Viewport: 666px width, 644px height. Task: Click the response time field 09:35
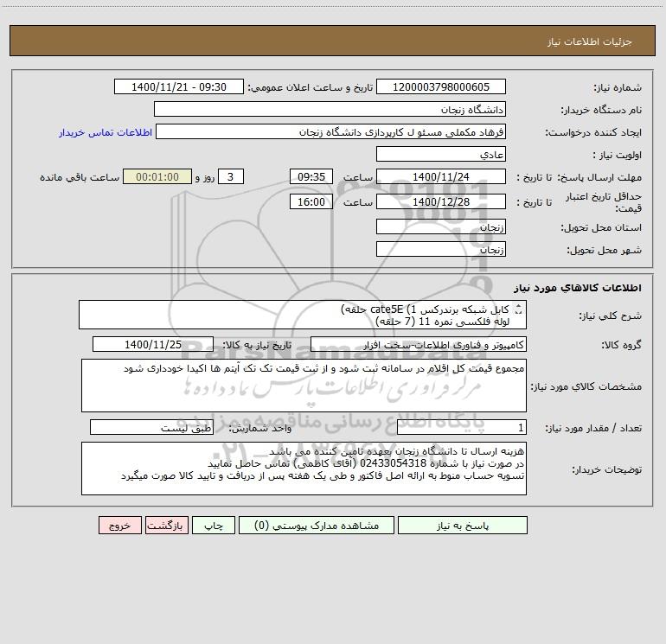[x=311, y=176]
